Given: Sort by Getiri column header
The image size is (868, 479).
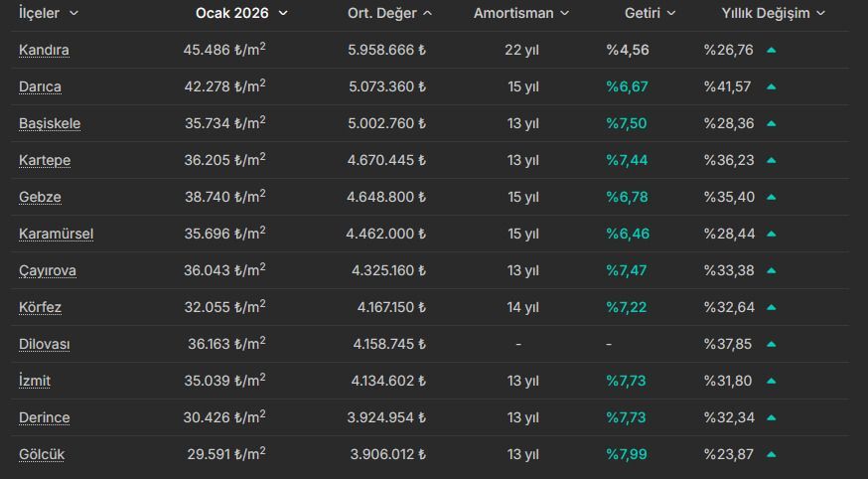Looking at the screenshot, I should click(x=650, y=13).
